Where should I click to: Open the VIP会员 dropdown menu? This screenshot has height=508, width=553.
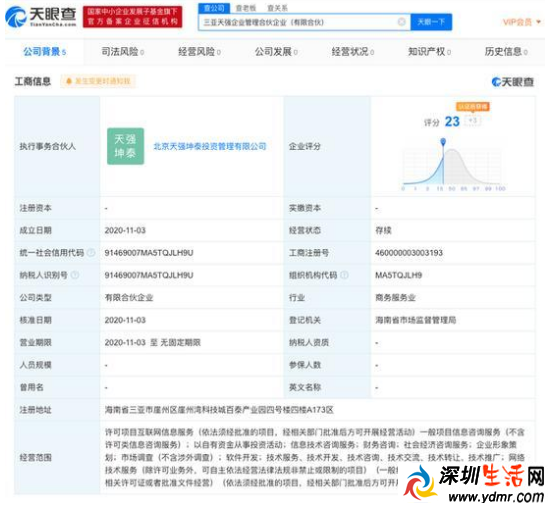point(522,22)
